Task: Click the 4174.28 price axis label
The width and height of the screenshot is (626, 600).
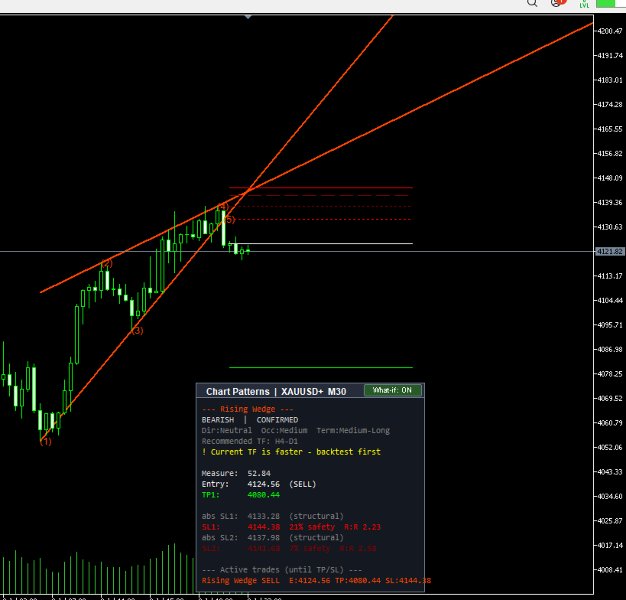Action: [x=610, y=104]
